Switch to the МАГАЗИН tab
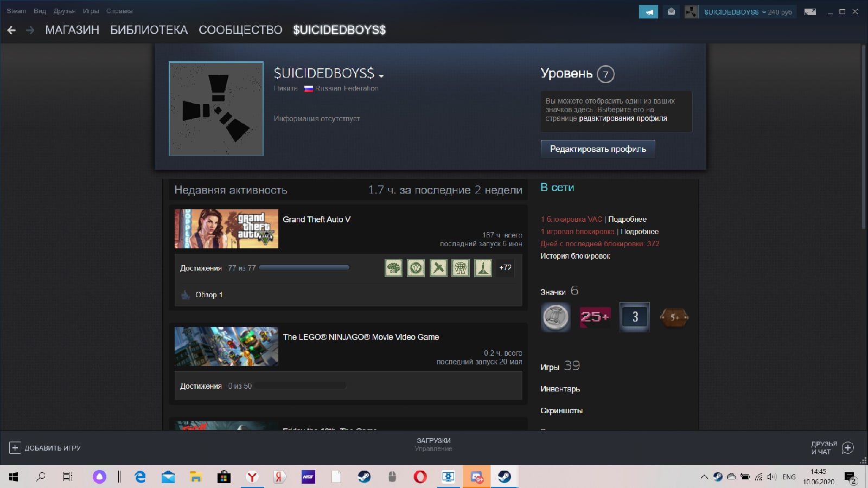The width and height of the screenshot is (868, 488). pos(72,30)
